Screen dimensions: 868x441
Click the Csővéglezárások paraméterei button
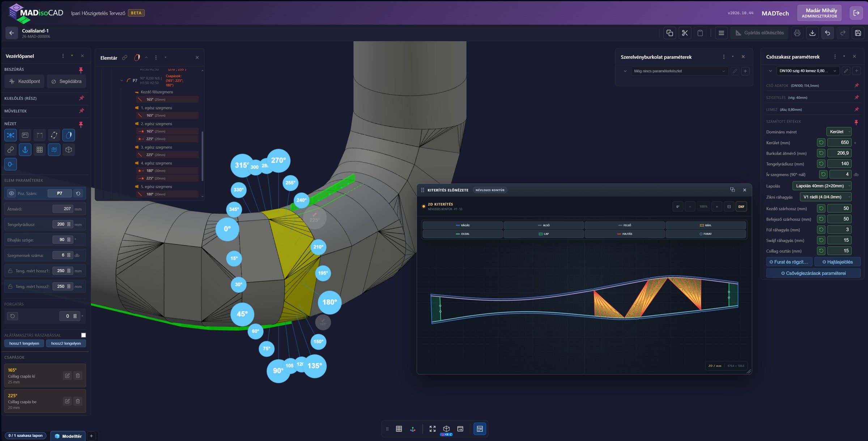(x=813, y=273)
